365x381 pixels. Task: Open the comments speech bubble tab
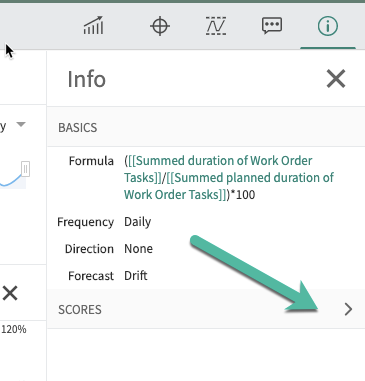click(272, 26)
